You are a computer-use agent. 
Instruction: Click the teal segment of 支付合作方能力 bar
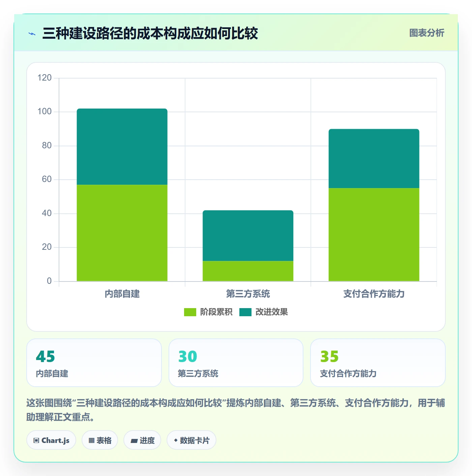tap(374, 158)
